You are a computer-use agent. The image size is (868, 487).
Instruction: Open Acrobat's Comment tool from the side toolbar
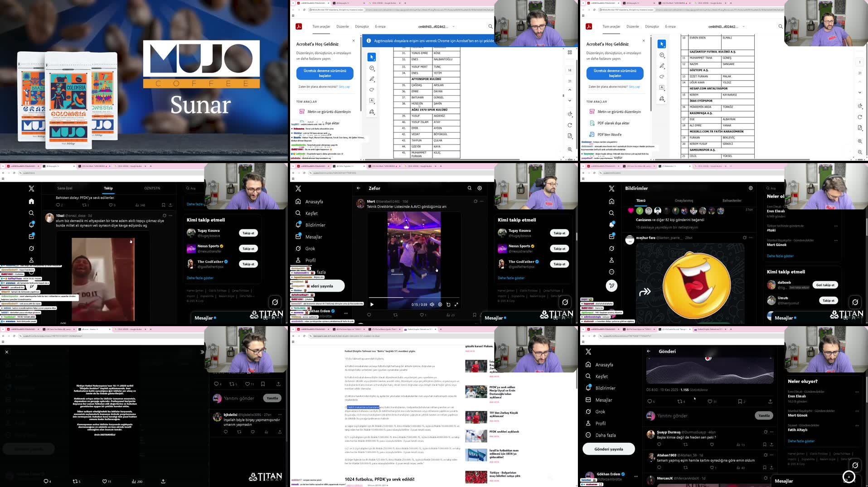point(662,55)
